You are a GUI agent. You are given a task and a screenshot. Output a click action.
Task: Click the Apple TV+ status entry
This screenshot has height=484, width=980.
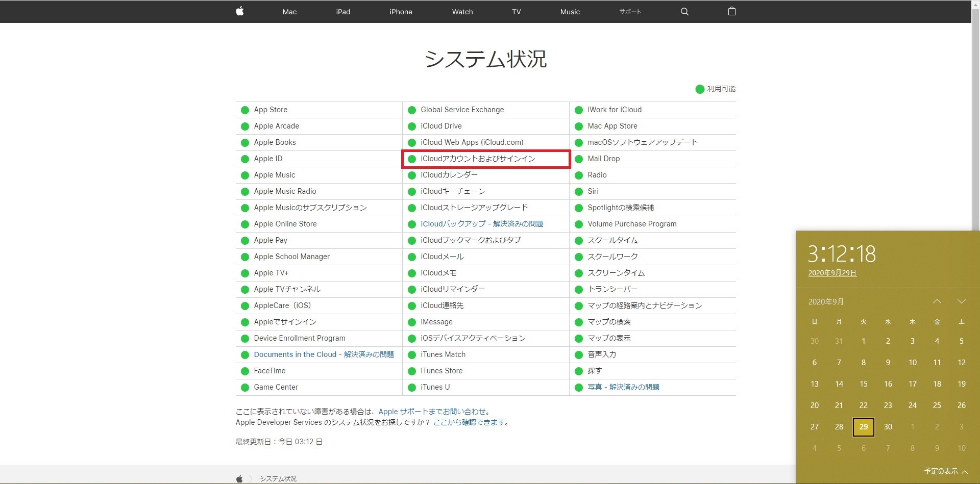(x=271, y=273)
